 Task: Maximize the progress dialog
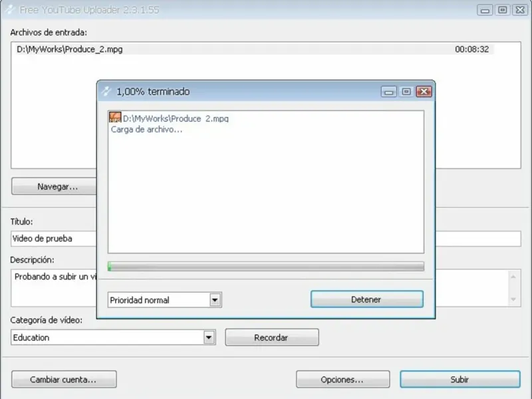click(x=406, y=92)
